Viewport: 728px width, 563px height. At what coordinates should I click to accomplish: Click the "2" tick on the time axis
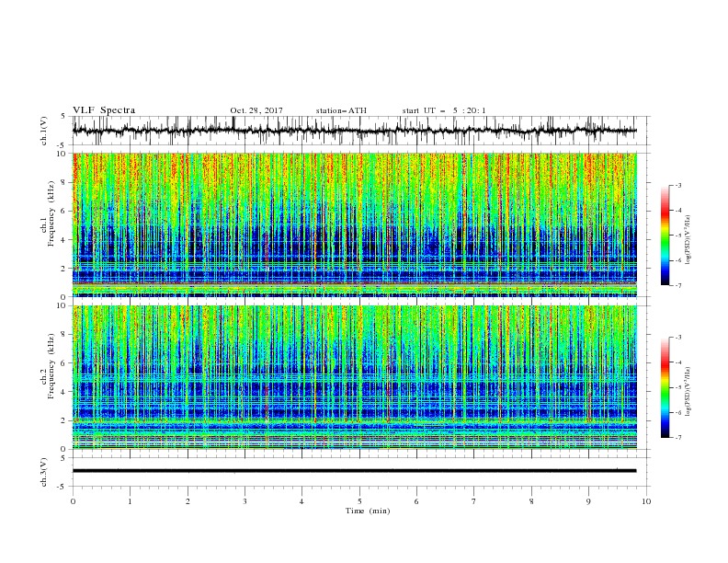pyautogui.click(x=188, y=501)
